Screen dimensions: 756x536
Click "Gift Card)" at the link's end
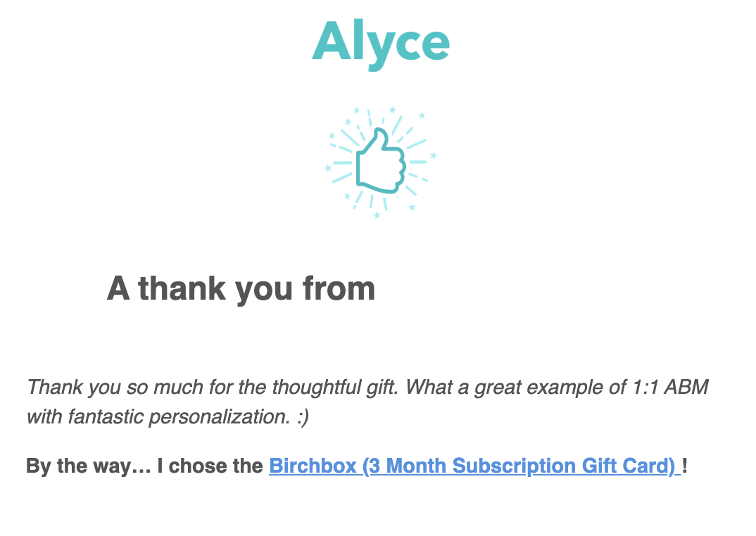[x=628, y=466]
